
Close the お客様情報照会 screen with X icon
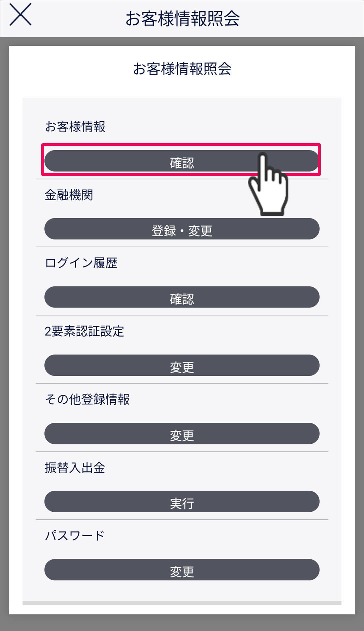[20, 15]
